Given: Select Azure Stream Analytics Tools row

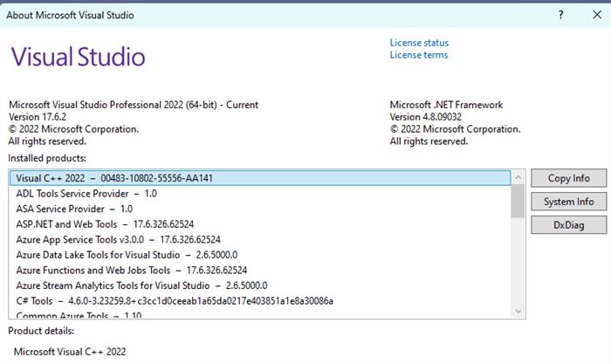Looking at the screenshot, I should (260, 285).
